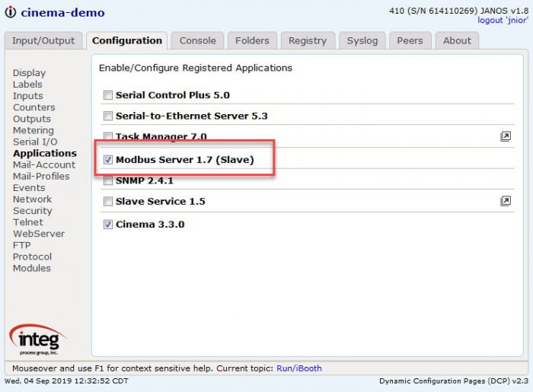The width and height of the screenshot is (533, 392).
Task: Click the Slave Service 1.5 label
Action: pyautogui.click(x=161, y=201)
